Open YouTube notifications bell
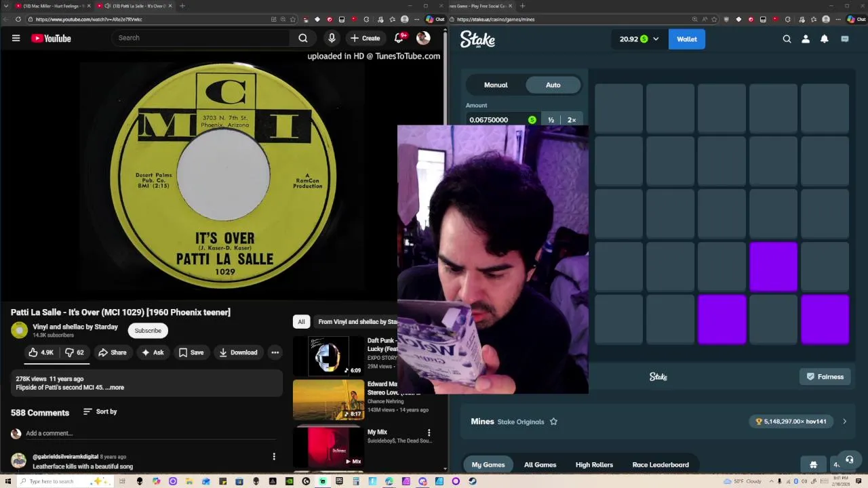This screenshot has width=868, height=488. pos(399,38)
